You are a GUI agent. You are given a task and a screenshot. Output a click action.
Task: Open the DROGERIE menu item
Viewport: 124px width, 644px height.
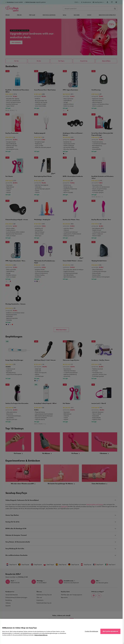76,15
